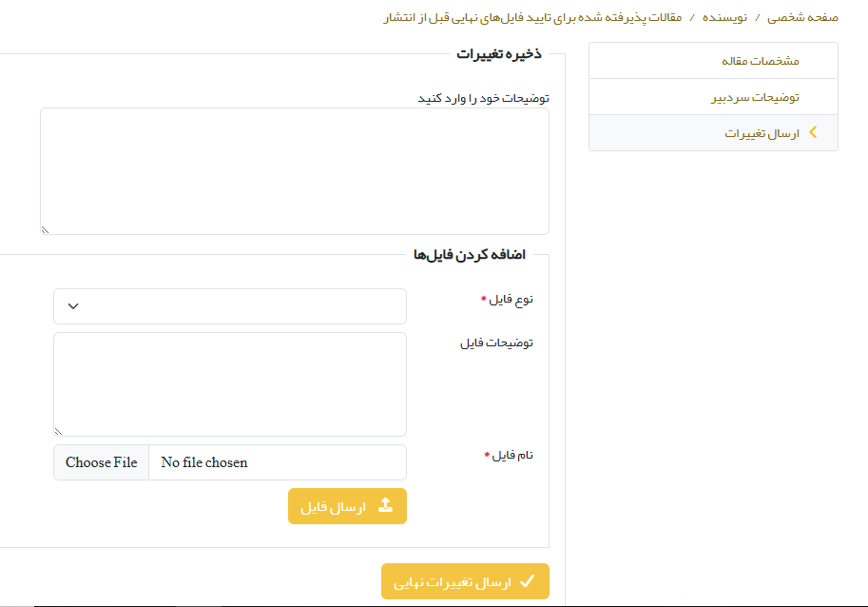Click the upload icon on ارسال فایل button
This screenshot has width=868, height=607.
coord(385,506)
